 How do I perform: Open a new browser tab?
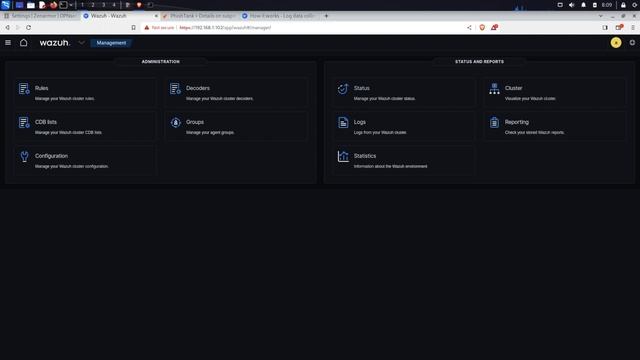point(326,16)
